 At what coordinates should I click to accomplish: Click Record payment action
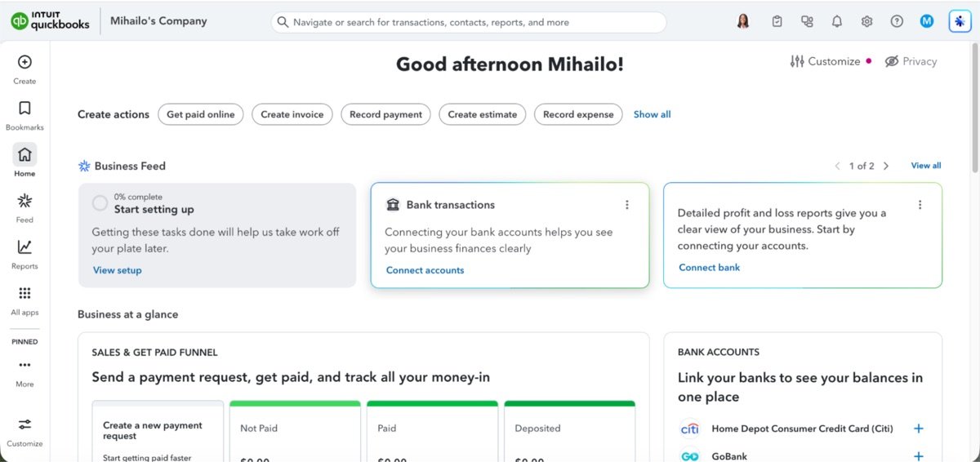pyautogui.click(x=385, y=114)
